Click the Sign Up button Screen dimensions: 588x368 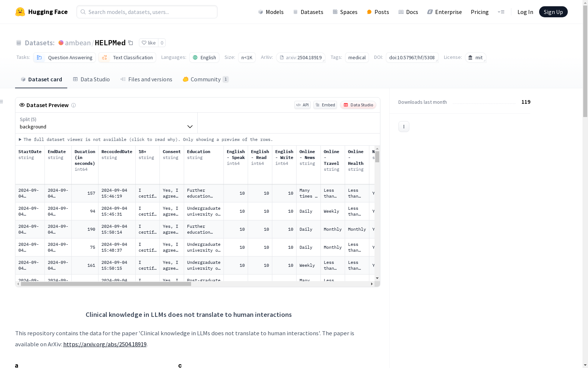point(553,12)
